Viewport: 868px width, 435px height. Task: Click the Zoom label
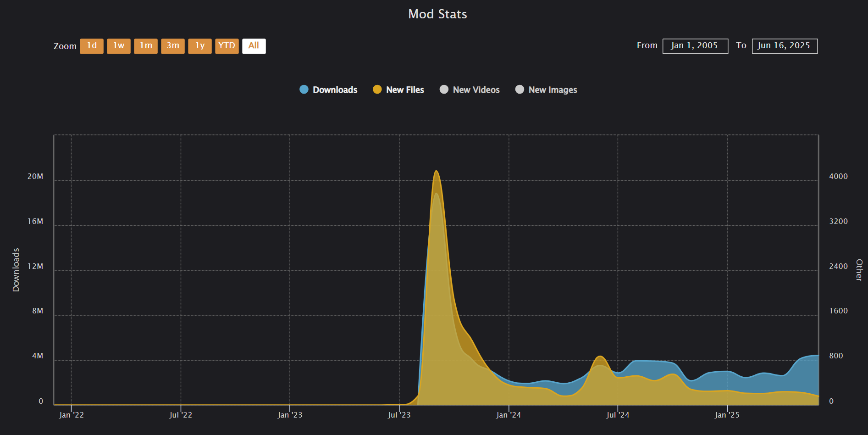click(65, 46)
